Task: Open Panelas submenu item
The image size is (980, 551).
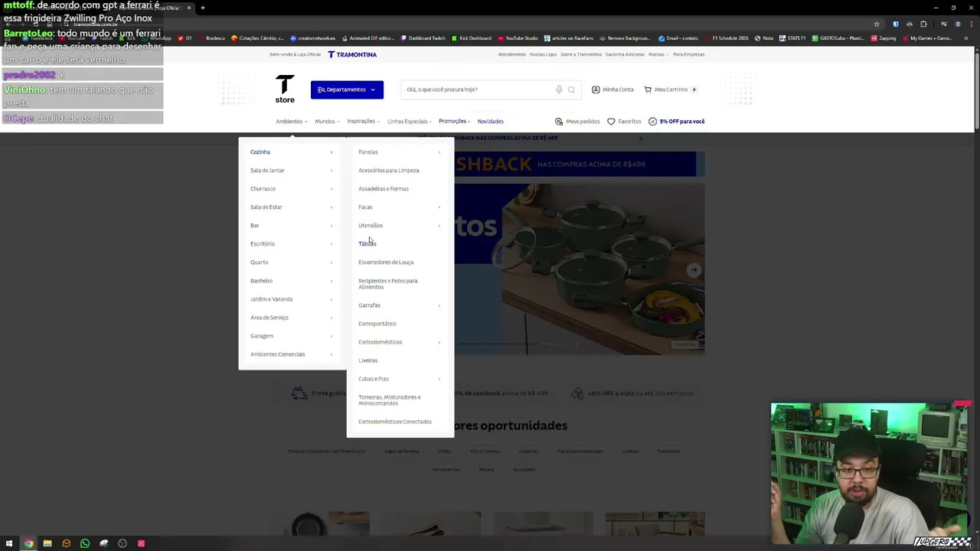Action: click(368, 152)
